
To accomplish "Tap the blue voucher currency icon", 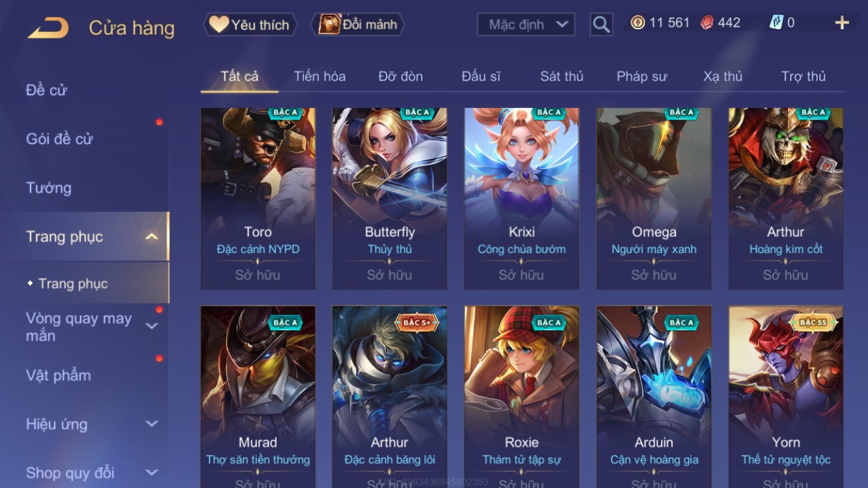I will (776, 23).
